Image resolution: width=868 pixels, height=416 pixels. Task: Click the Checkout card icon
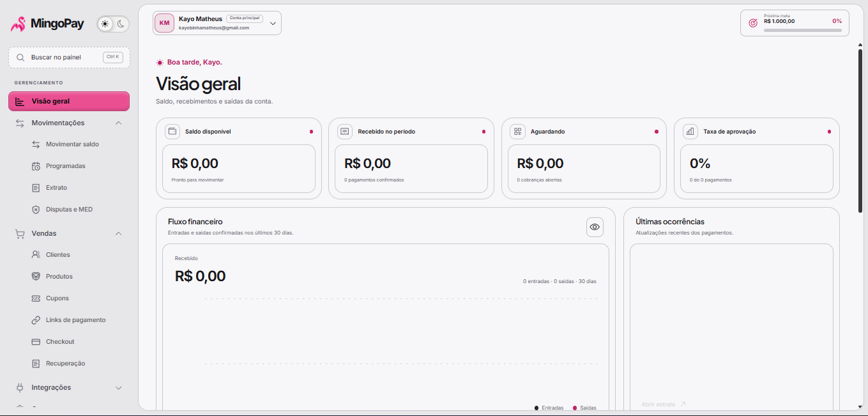(36, 342)
